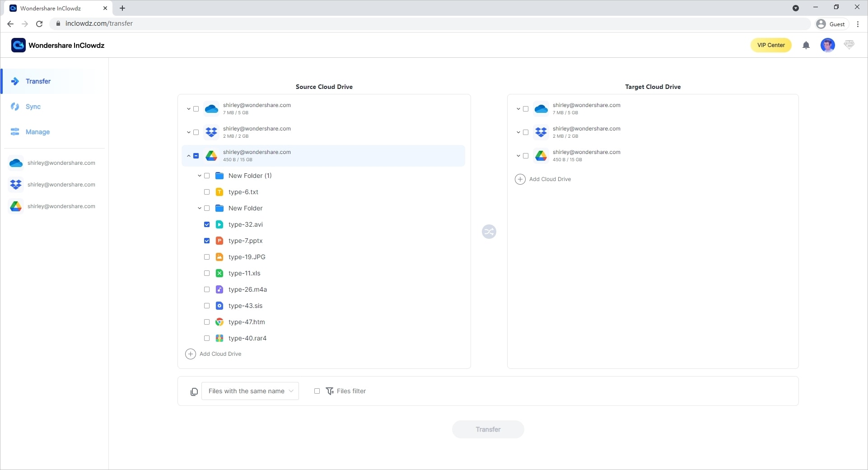Click the OneDrive icon in Target Cloud Drive
The width and height of the screenshot is (868, 470).
(x=541, y=109)
